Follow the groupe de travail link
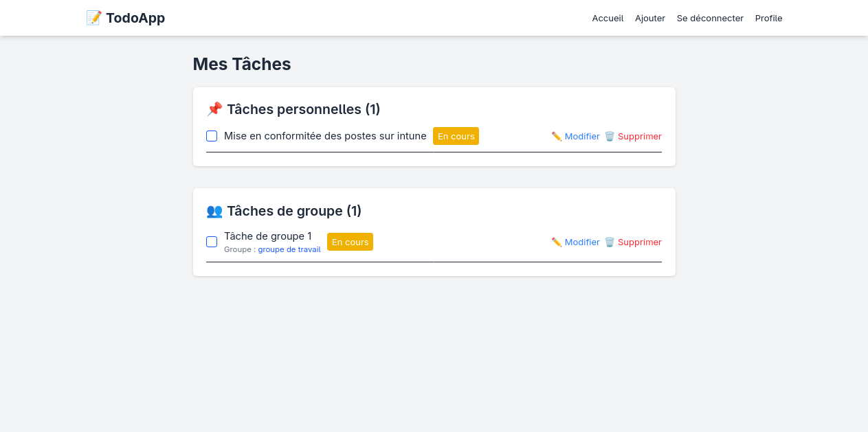 click(289, 249)
